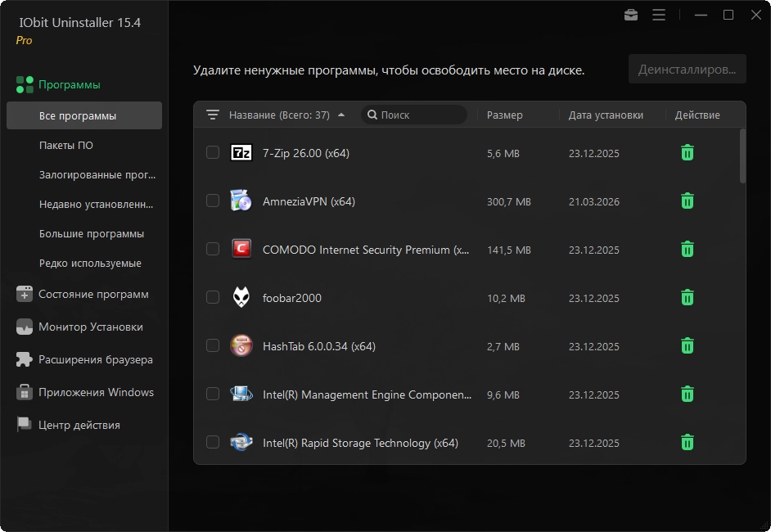The image size is (771, 532).
Task: Check the box next to HashTab 6.0.0.34
Action: [213, 345]
